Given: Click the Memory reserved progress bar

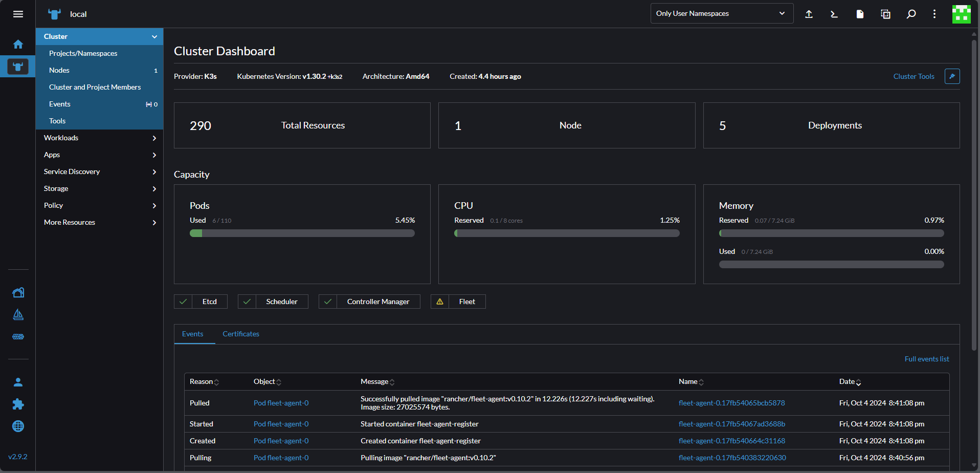Looking at the screenshot, I should click(832, 233).
